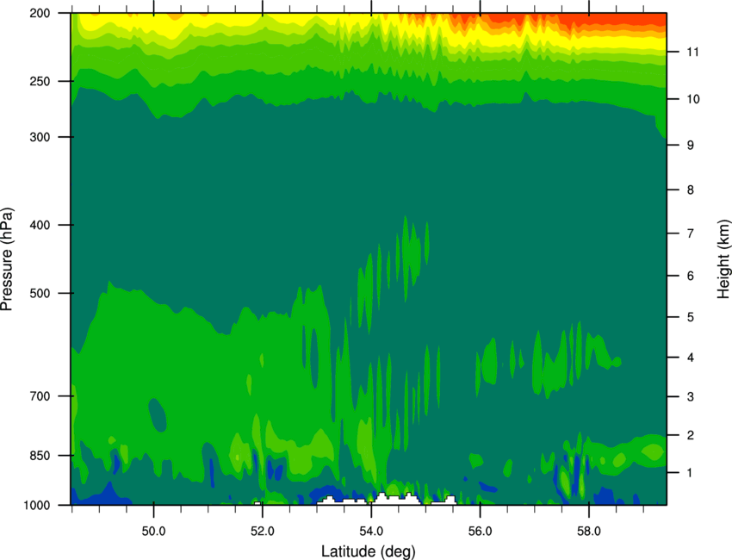Click the 54.0 latitude tick label
The height and width of the screenshot is (560, 732).
coord(371,532)
